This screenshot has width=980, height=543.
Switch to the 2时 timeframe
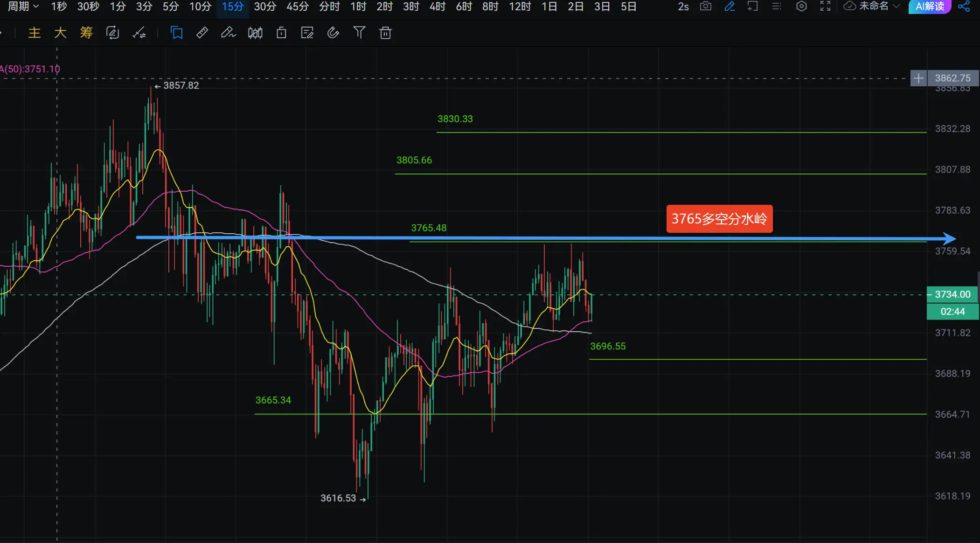tap(385, 7)
